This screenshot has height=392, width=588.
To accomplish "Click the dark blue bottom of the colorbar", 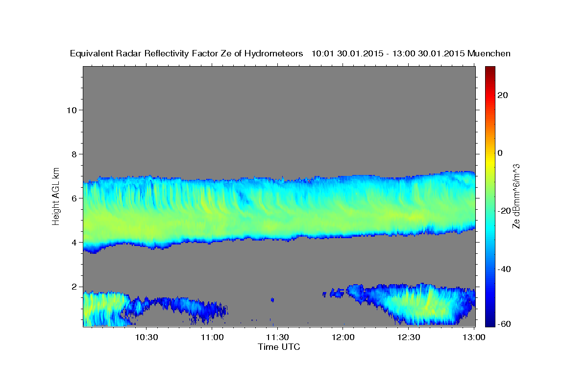I will click(490, 321).
